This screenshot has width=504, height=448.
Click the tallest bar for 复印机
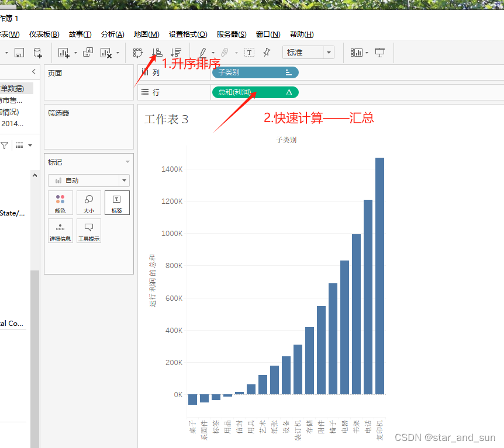pos(379,276)
